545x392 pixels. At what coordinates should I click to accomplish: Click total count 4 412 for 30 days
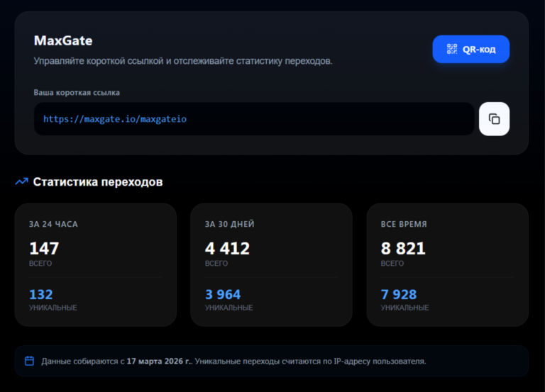[x=227, y=248]
